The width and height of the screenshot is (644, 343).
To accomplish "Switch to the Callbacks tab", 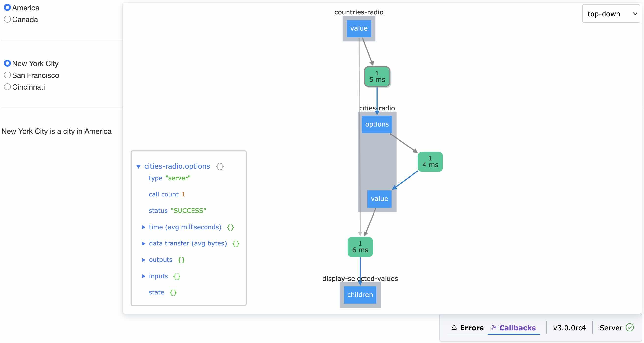I will coord(514,328).
